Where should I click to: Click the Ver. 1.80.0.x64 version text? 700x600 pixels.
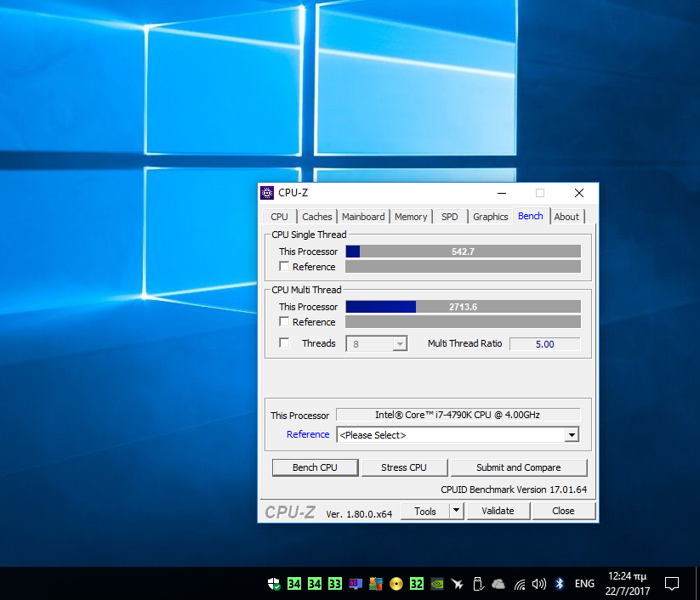click(x=359, y=514)
